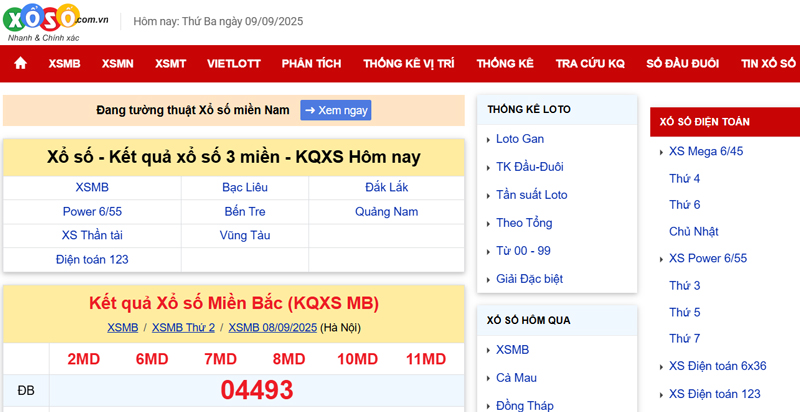This screenshot has height=412, width=800.
Task: Open XS Điện toán 123 in the sidebar
Action: 715,394
